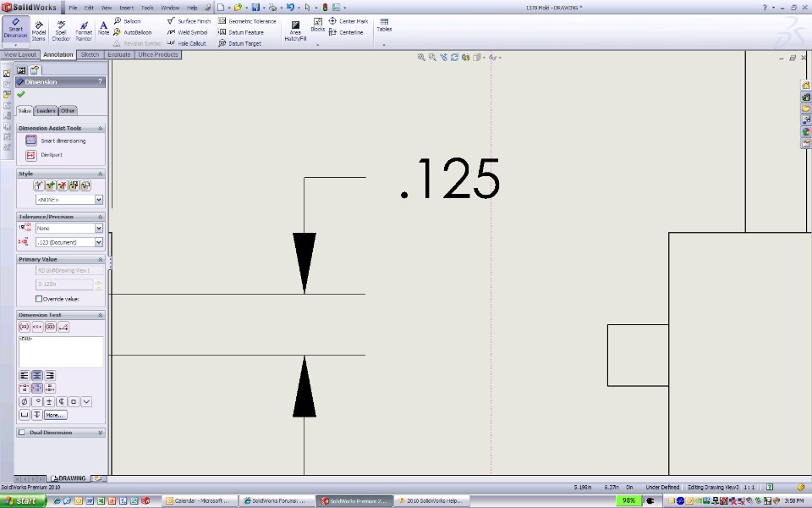Add a Balloon annotation

tap(128, 21)
